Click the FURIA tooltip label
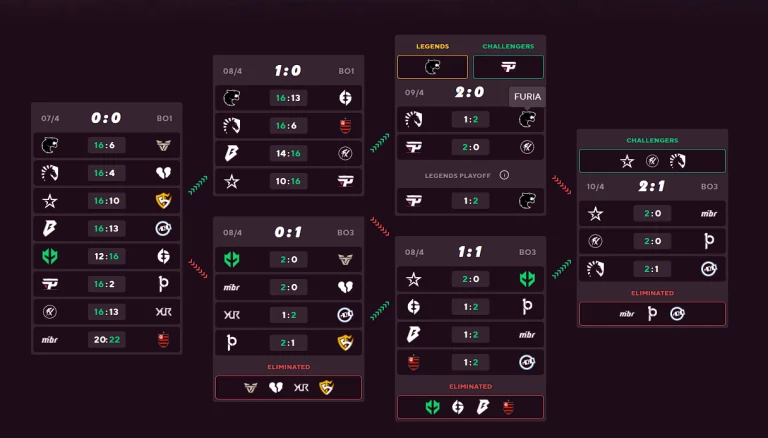This screenshot has height=438, width=768. tap(527, 97)
